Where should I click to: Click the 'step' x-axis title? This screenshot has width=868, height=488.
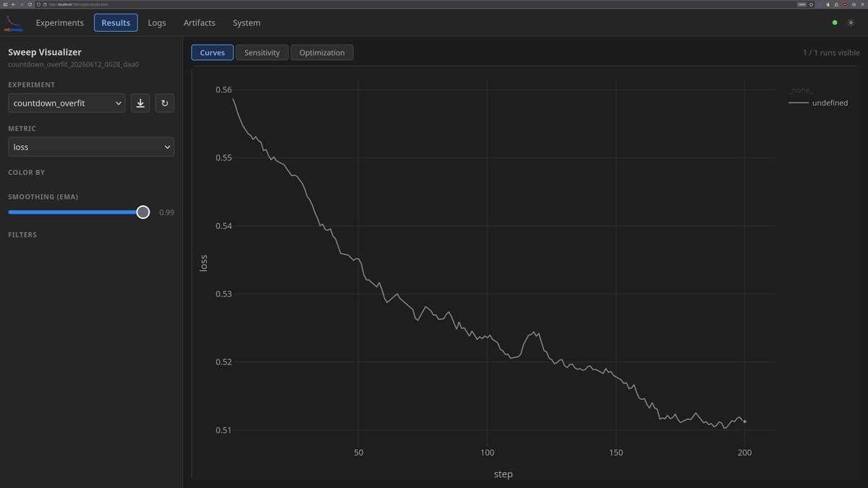[503, 474]
